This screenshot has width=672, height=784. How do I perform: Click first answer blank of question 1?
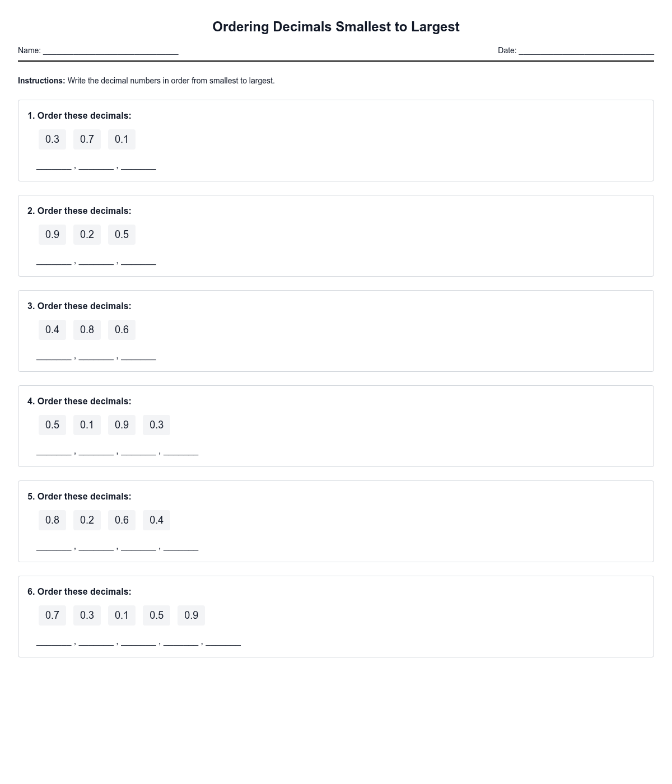point(54,165)
